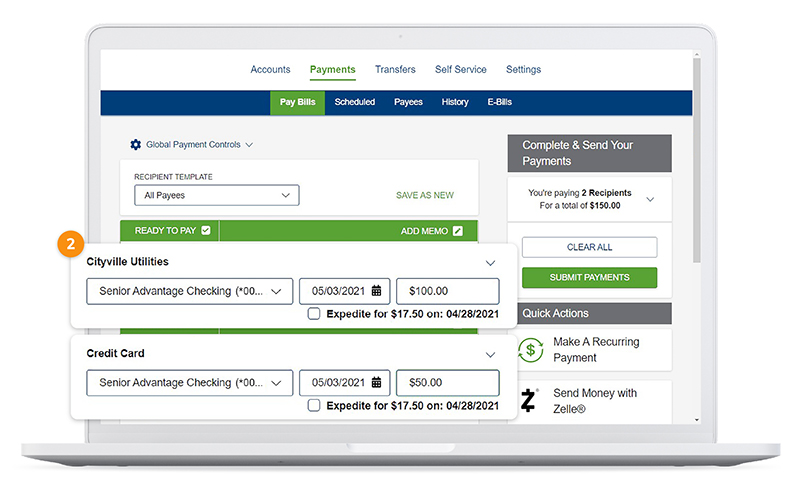Click the Zelle logo icon
The width and height of the screenshot is (800, 500).
(x=530, y=401)
